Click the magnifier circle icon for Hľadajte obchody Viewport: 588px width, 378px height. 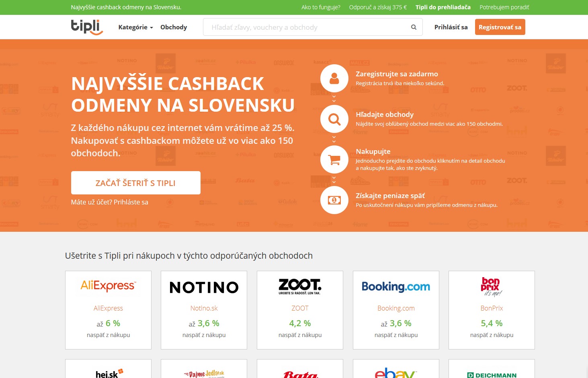tap(334, 119)
